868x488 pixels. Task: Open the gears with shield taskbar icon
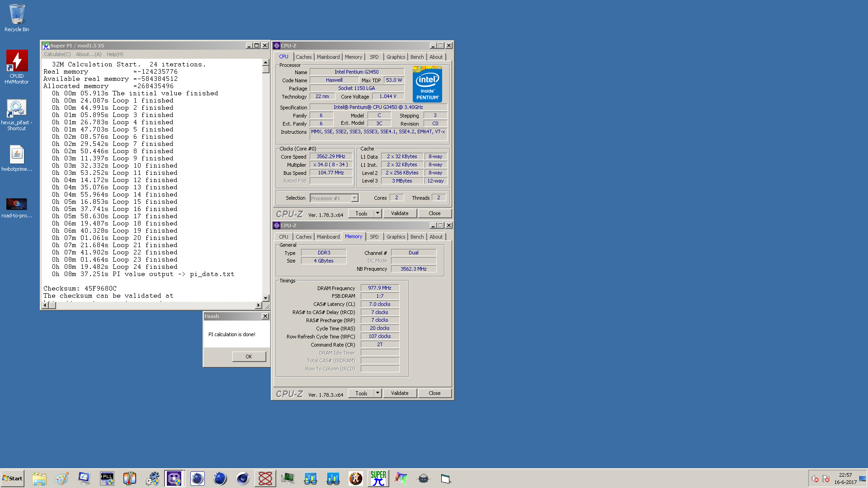coord(152,479)
